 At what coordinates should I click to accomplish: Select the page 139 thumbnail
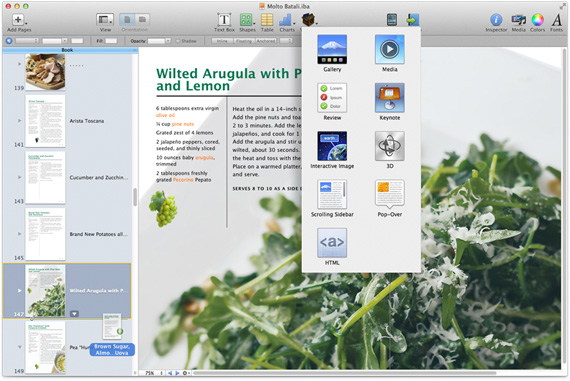point(45,72)
